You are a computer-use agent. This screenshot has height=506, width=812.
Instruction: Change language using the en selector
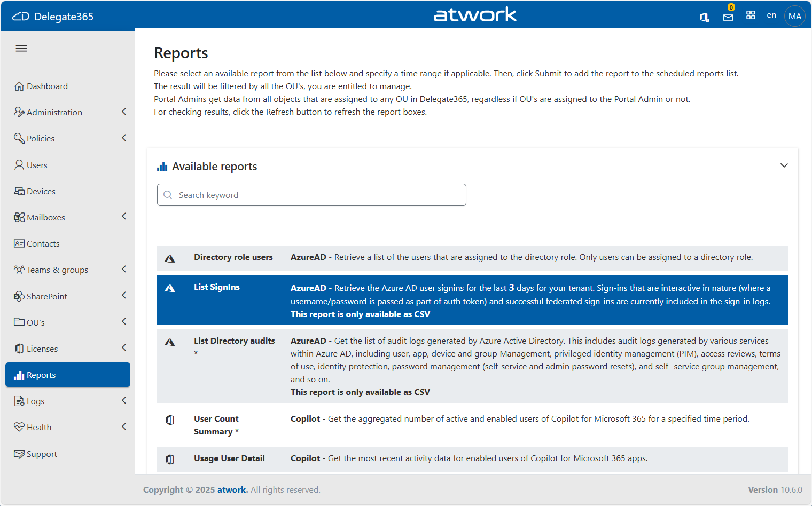coord(771,15)
